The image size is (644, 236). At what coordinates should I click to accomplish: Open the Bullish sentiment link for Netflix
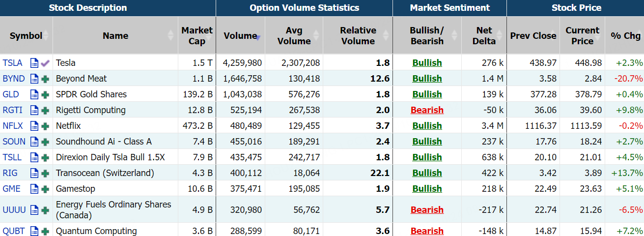pyautogui.click(x=427, y=126)
